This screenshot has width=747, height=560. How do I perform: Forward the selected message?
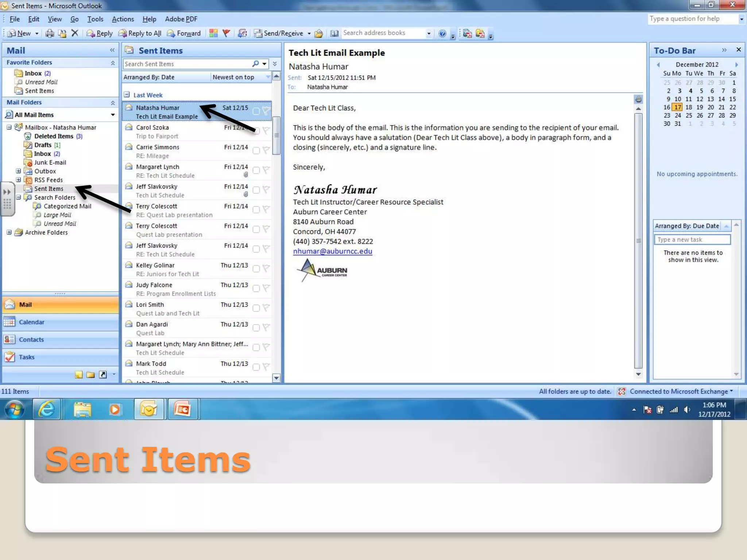[x=184, y=33]
